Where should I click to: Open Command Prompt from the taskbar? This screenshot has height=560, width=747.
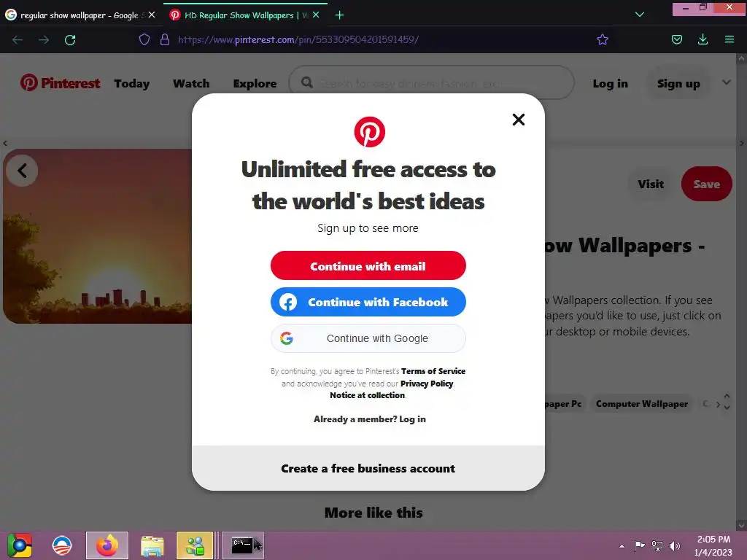pos(242,545)
